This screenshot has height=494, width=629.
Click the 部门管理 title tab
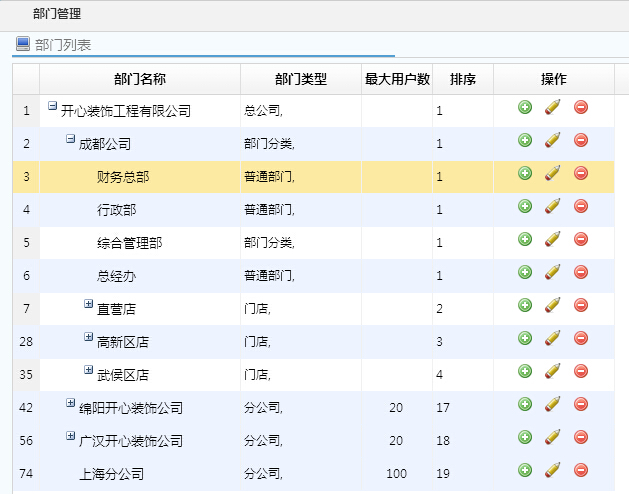[x=57, y=14]
